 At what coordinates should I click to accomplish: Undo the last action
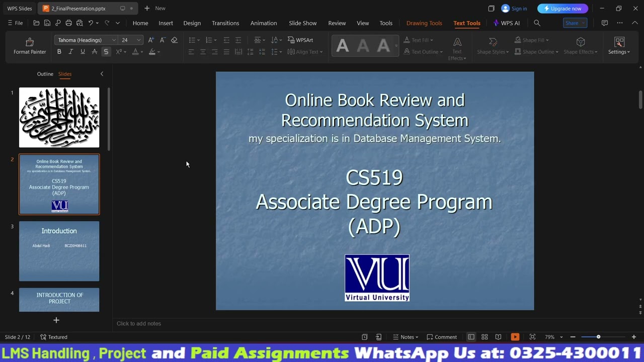pyautogui.click(x=91, y=23)
